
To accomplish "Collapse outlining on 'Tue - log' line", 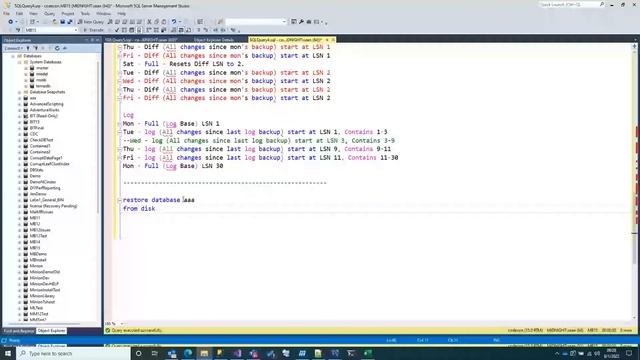I will [x=120, y=132].
